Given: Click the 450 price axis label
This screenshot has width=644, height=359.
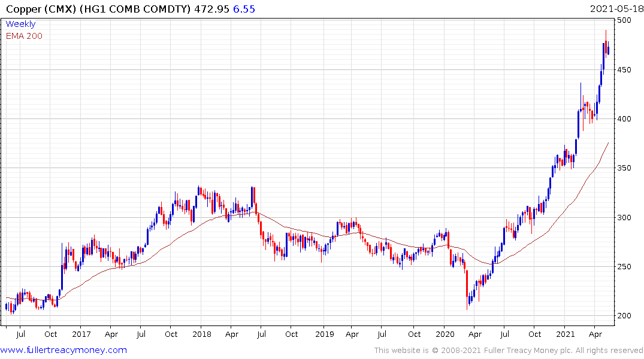Looking at the screenshot, I should pos(624,70).
